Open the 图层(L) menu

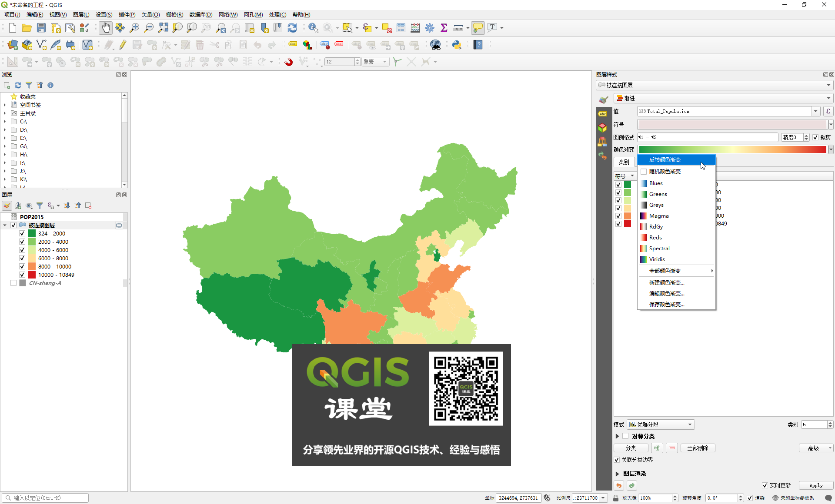coord(81,14)
